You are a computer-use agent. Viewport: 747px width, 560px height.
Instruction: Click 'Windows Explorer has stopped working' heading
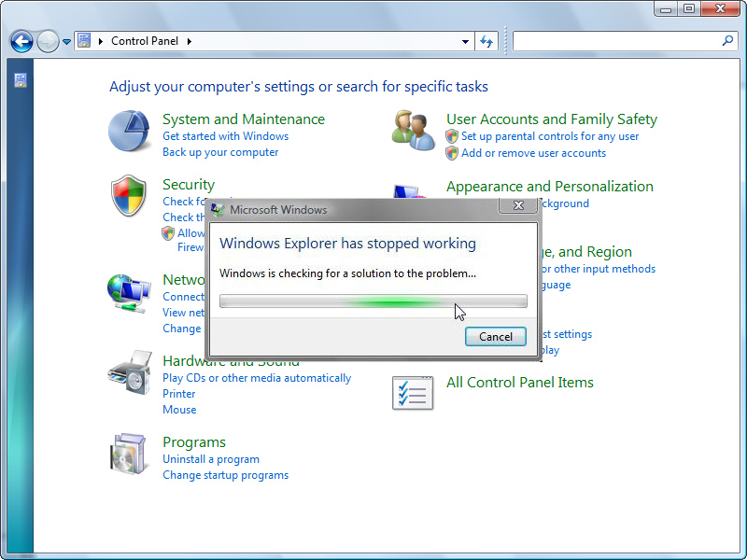tap(347, 244)
